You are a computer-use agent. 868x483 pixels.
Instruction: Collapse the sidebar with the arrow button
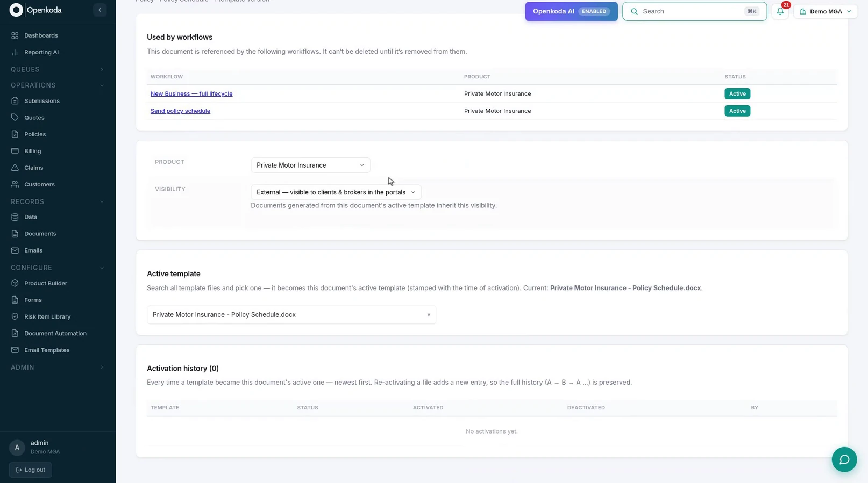point(99,10)
